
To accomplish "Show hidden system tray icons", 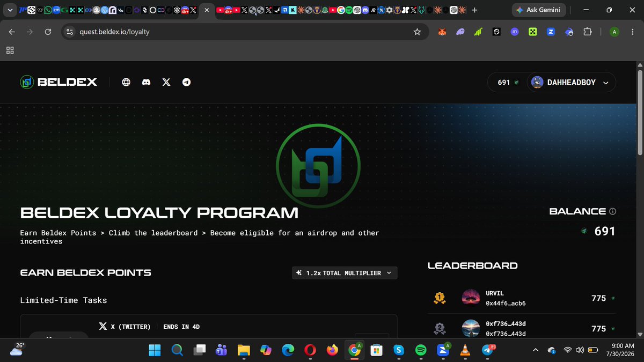I will click(535, 350).
